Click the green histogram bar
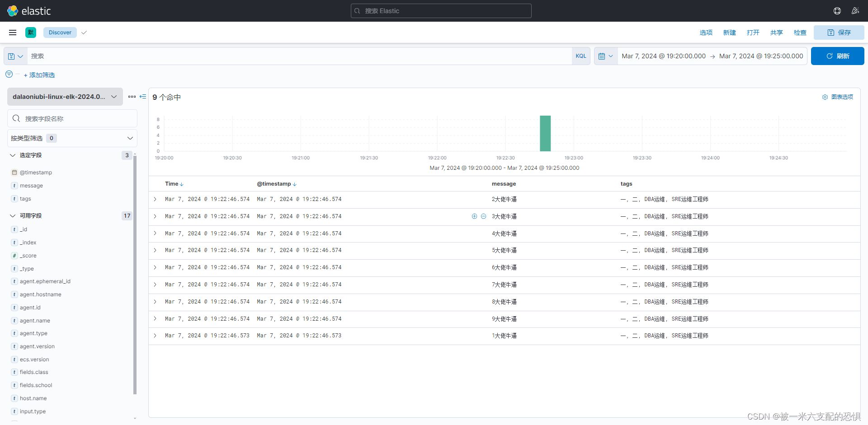This screenshot has width=868, height=425. 545,133
